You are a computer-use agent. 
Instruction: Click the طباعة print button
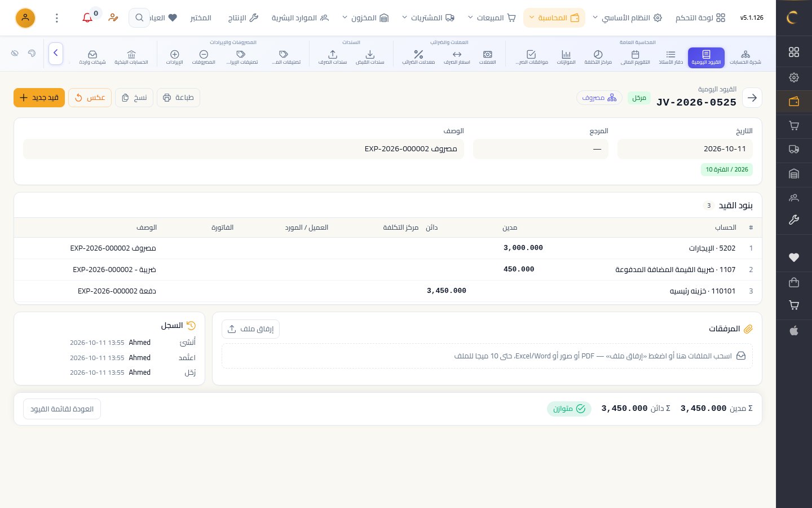point(178,98)
